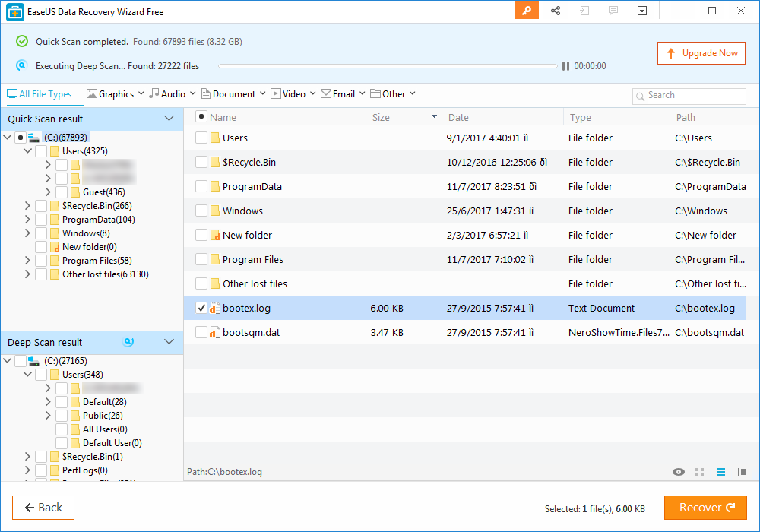This screenshot has height=532, width=760.
Task: Click the preview eye icon
Action: tap(679, 472)
